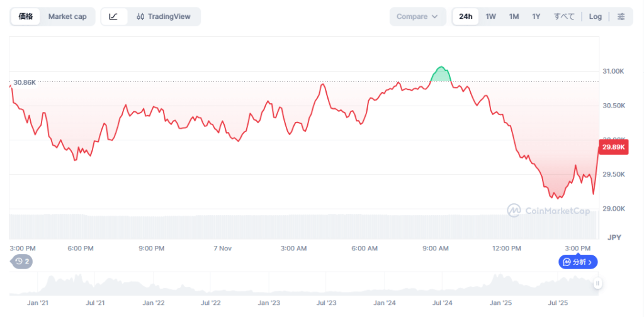The width and height of the screenshot is (644, 317).
Task: Open the Compare dropdown
Action: pyautogui.click(x=417, y=16)
